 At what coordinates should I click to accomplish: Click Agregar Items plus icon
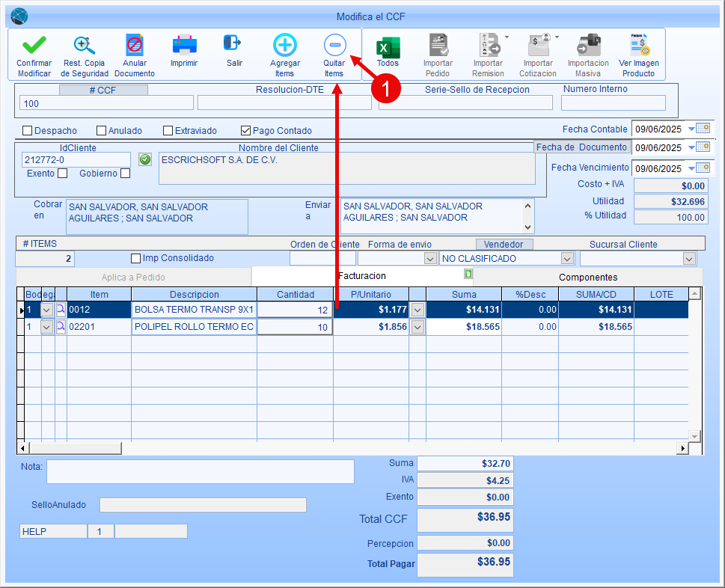pos(285,45)
